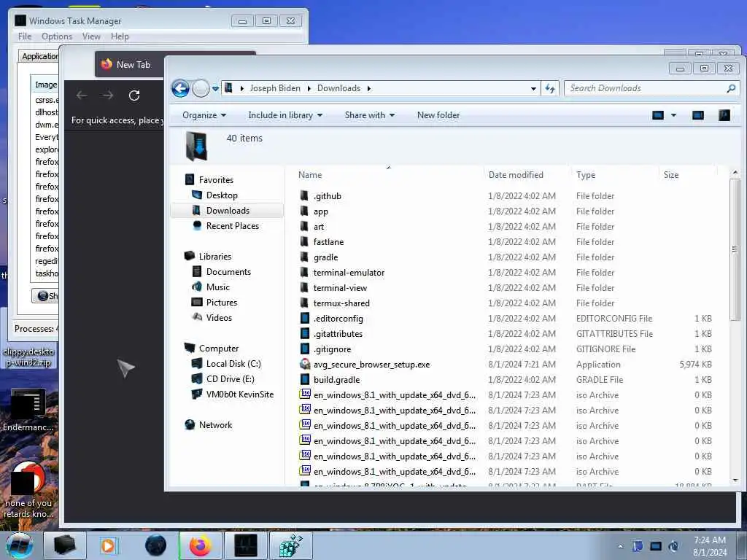The width and height of the screenshot is (747, 560).
Task: Select Local Disk (C:)
Action: pos(233,364)
